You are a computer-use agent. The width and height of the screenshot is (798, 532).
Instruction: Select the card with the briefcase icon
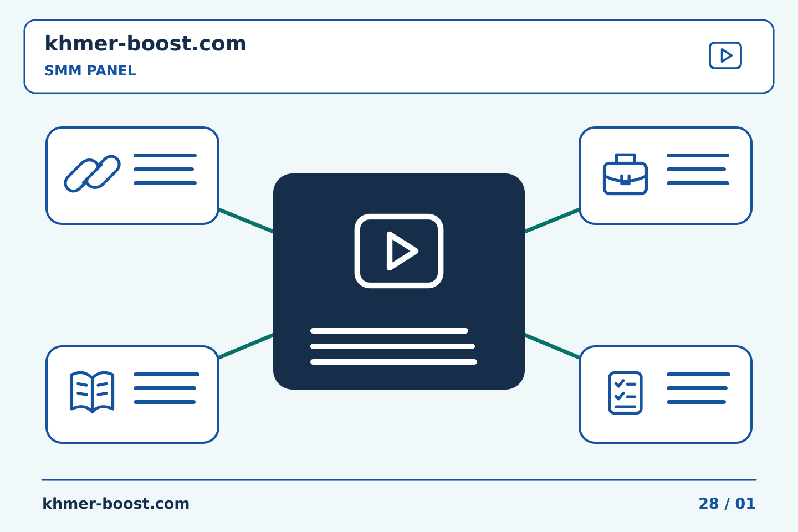pos(666,176)
